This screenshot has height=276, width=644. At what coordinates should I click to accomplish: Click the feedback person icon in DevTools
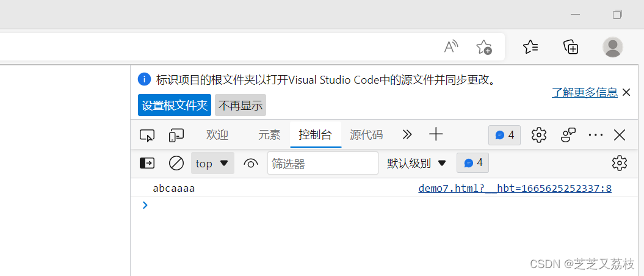click(568, 135)
